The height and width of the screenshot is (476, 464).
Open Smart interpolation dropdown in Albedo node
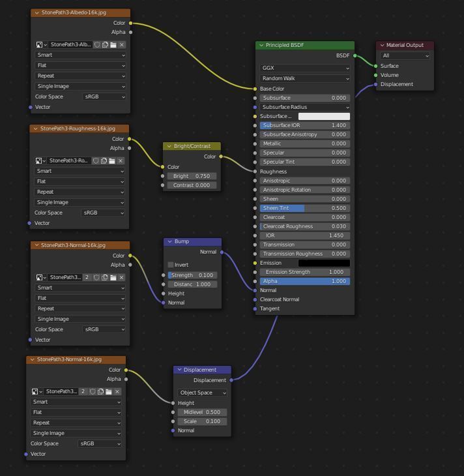point(80,55)
